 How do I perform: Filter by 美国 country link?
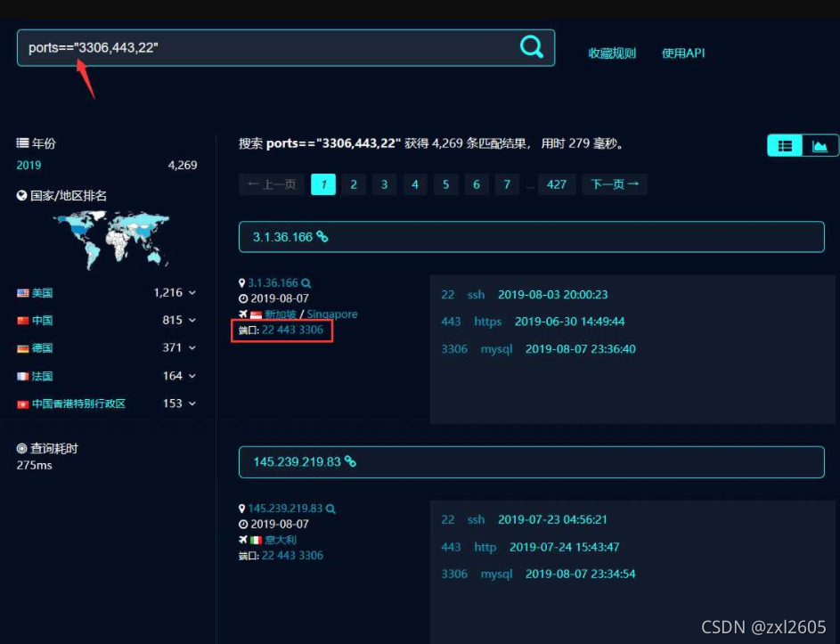point(42,293)
